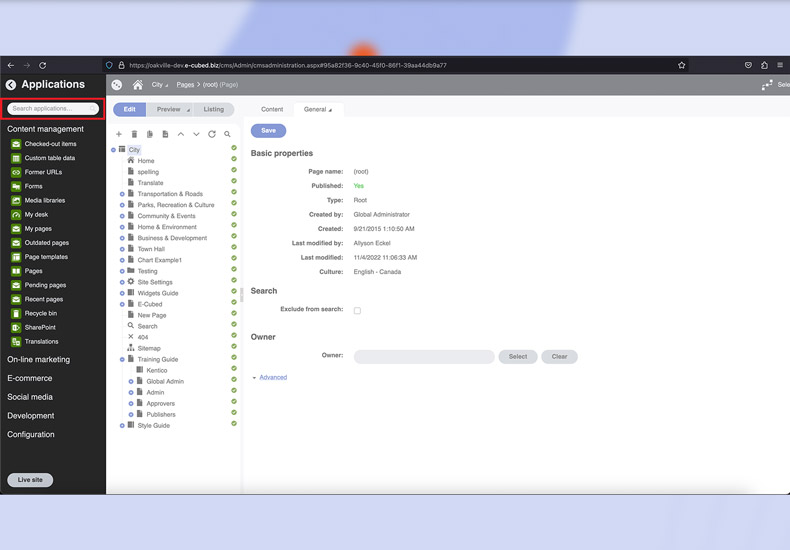The width and height of the screenshot is (790, 550).
Task: Collapse Applications panel with back arrow
Action: [x=11, y=85]
